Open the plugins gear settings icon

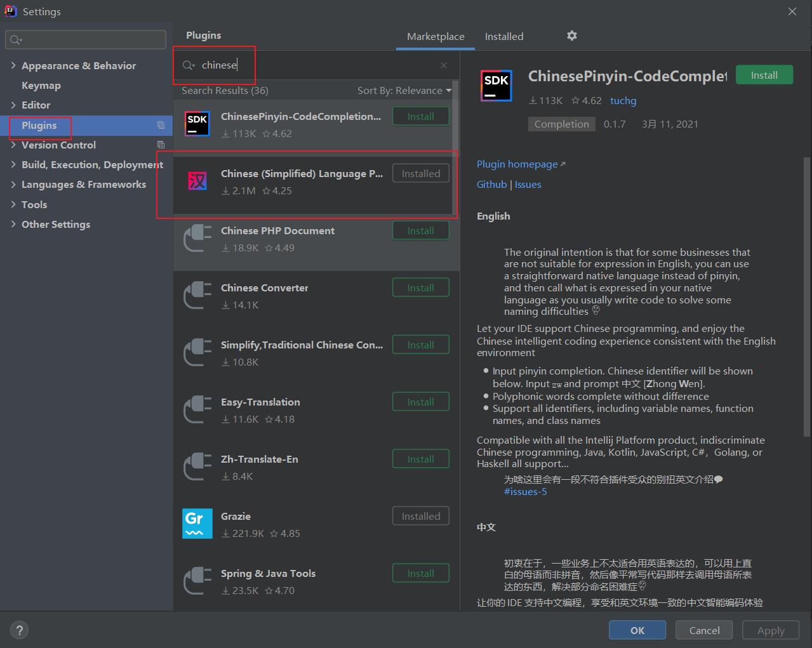coord(572,36)
